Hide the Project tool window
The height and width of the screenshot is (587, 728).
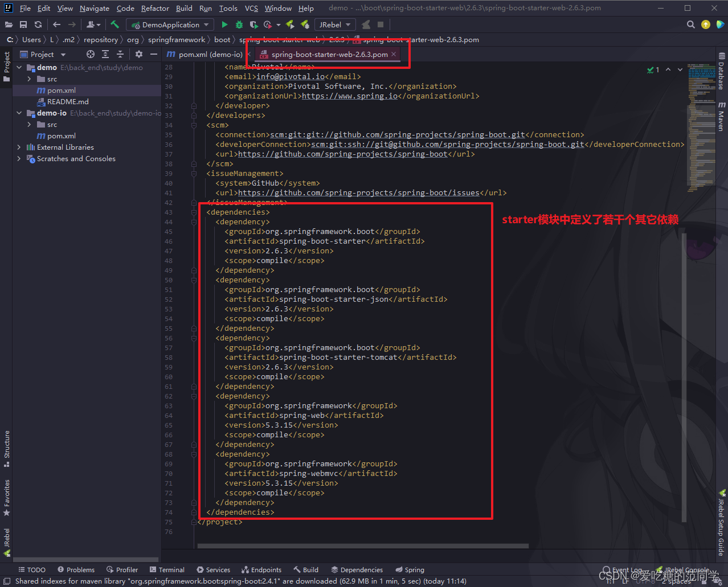(154, 54)
